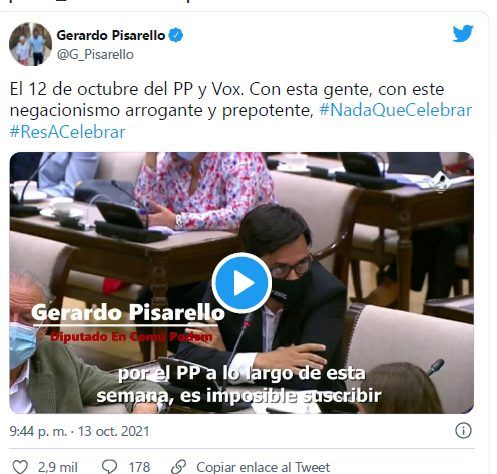
Task: Click the 2,9 mil likes count
Action: pos(58,467)
